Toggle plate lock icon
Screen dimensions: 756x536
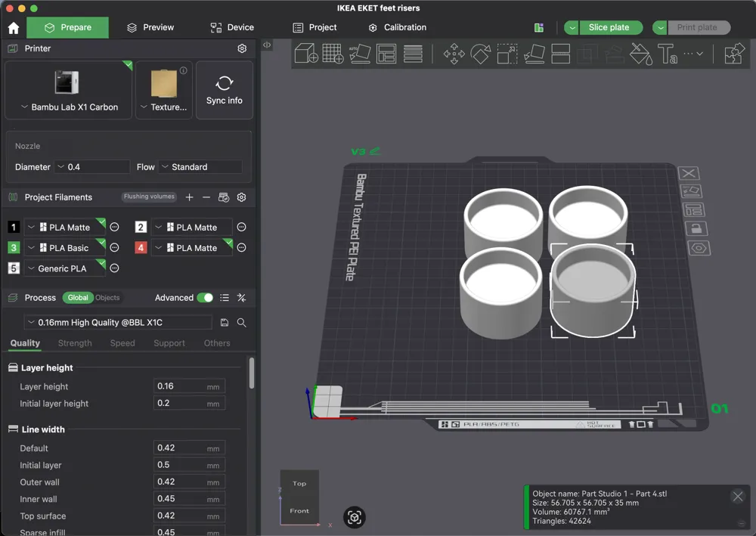click(696, 228)
